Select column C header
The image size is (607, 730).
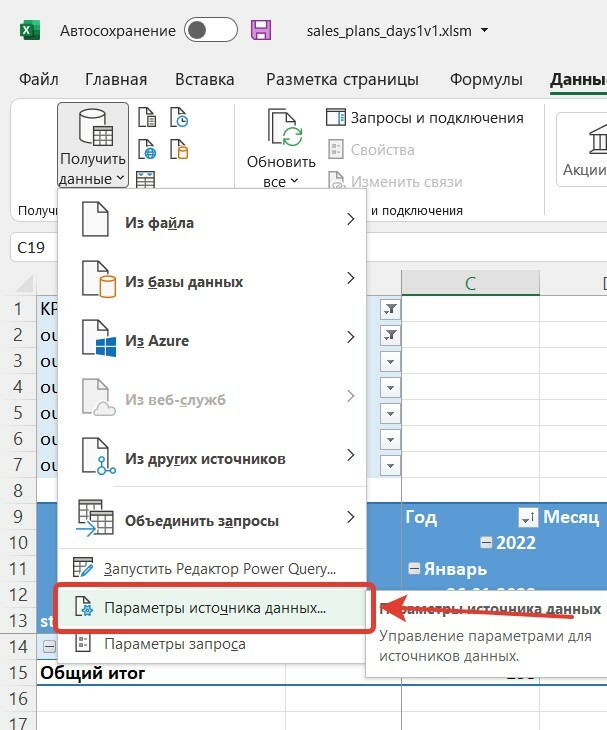click(x=470, y=283)
